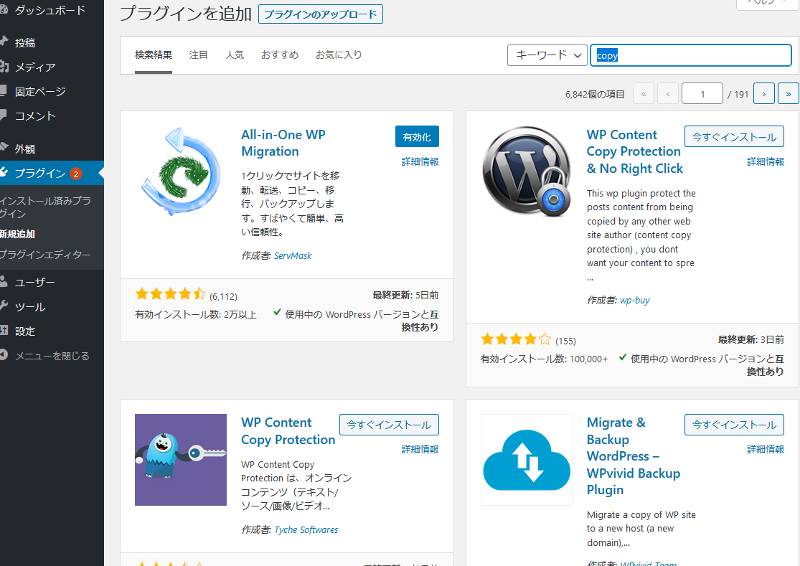Click the 固定ページ sidebar icon
Screen dimensions: 800x566
3,91
